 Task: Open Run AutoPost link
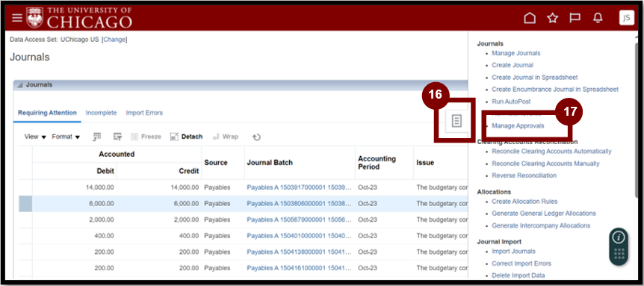(511, 102)
